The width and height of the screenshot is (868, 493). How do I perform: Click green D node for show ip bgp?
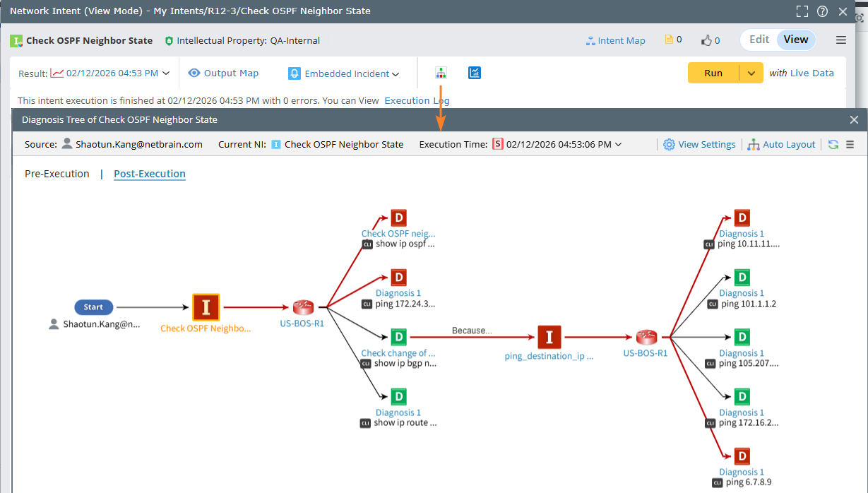tap(398, 337)
